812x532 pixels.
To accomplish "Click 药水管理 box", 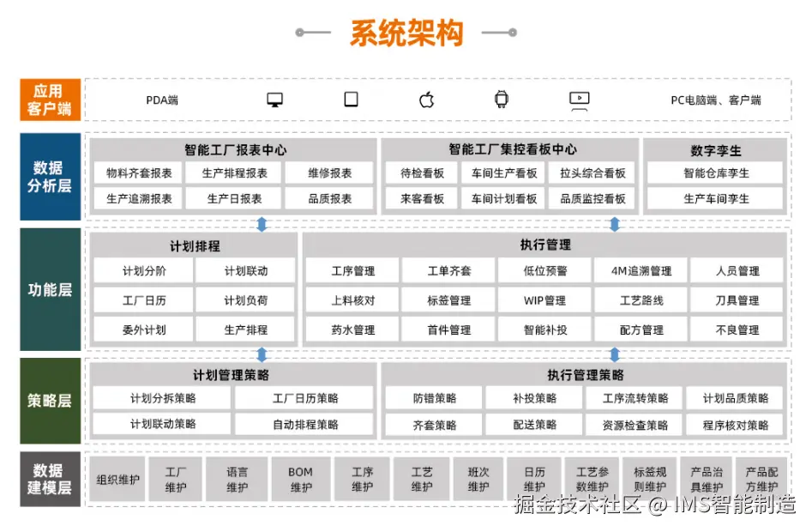I will point(352,330).
